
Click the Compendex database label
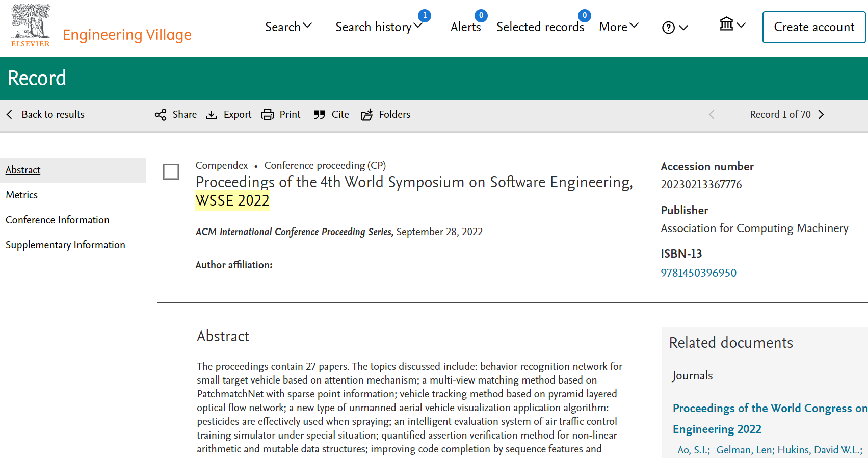coord(222,165)
